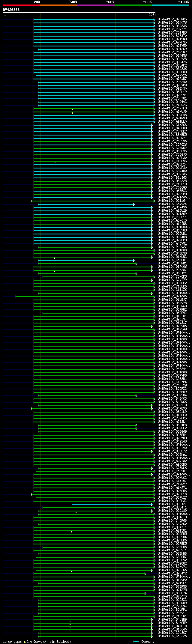
Task: Select hit label UniRef100_Q4SDS8
Action: click(x=172, y=254)
